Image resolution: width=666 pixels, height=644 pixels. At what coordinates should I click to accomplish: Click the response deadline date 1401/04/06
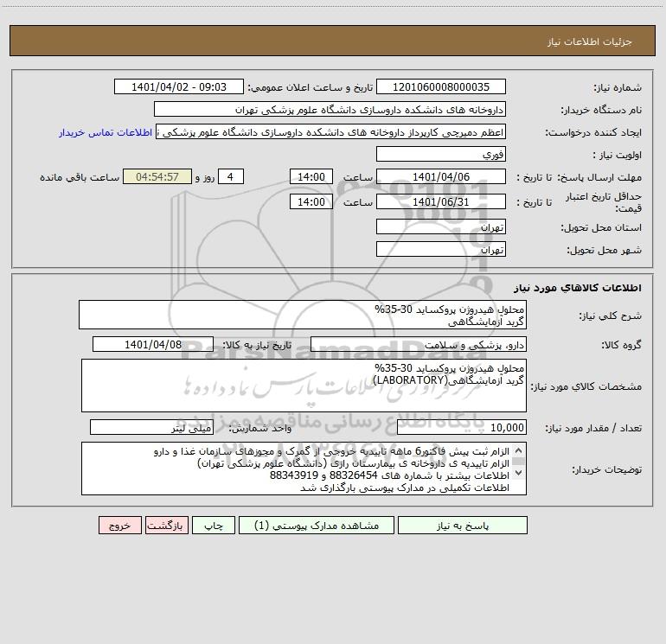pyautogui.click(x=441, y=176)
